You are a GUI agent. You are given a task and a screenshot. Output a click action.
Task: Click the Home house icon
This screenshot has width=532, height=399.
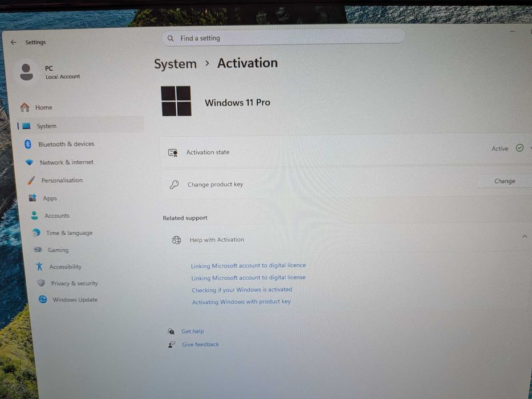coord(25,107)
